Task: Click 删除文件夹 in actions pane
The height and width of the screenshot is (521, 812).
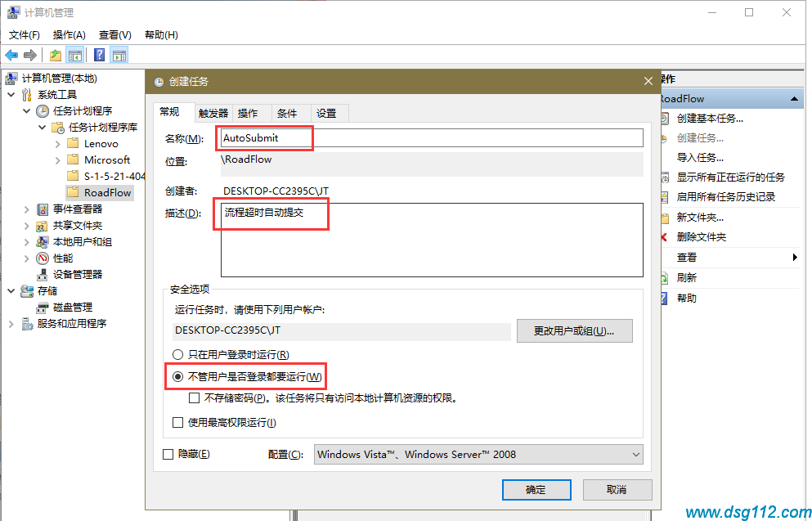Action: [702, 237]
